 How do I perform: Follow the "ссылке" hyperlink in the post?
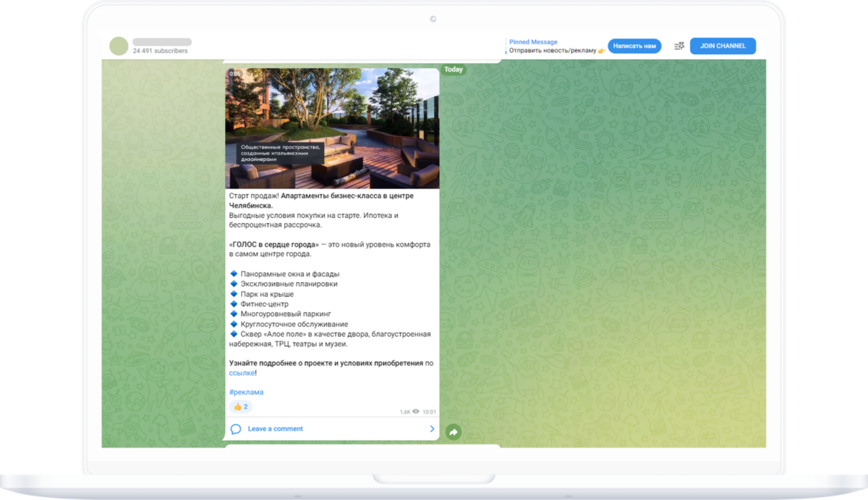coord(241,374)
